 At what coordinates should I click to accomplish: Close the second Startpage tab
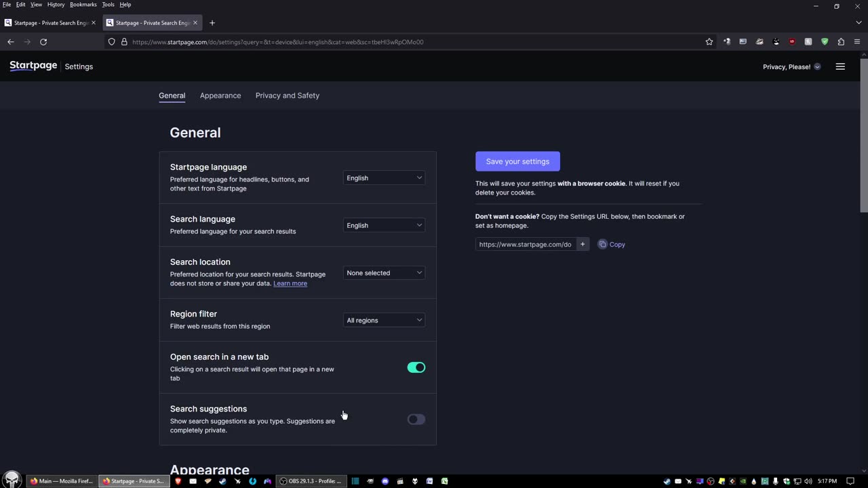(195, 22)
